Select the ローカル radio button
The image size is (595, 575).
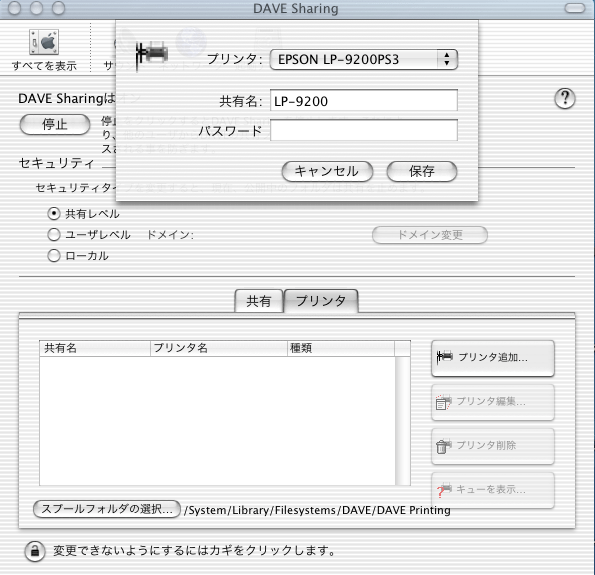[54, 255]
